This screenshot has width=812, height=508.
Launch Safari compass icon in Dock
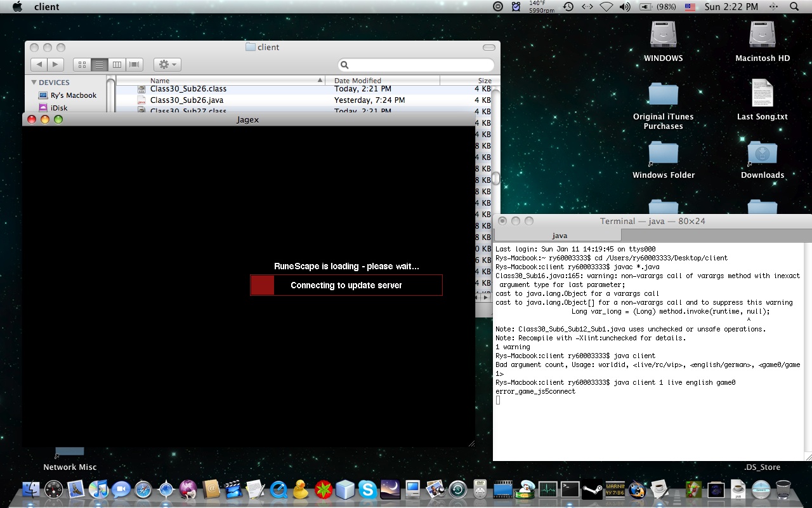coord(143,490)
